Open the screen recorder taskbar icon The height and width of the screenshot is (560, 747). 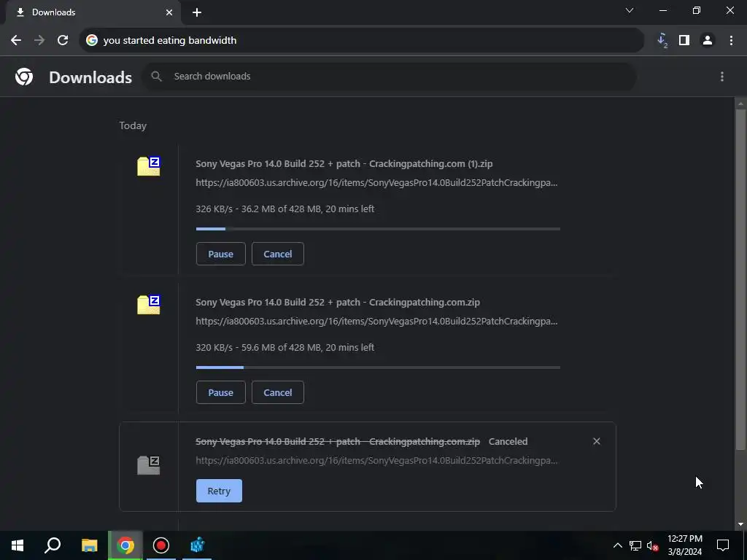[161, 545]
